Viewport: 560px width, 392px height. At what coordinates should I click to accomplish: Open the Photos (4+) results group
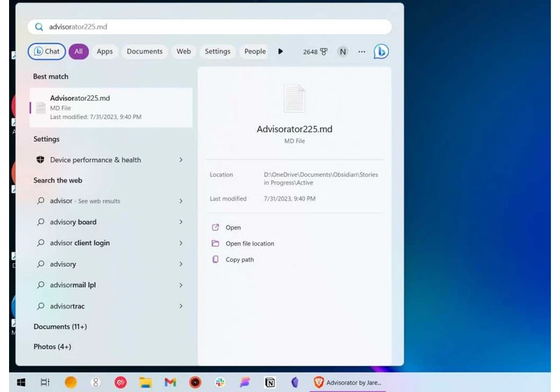(52, 346)
